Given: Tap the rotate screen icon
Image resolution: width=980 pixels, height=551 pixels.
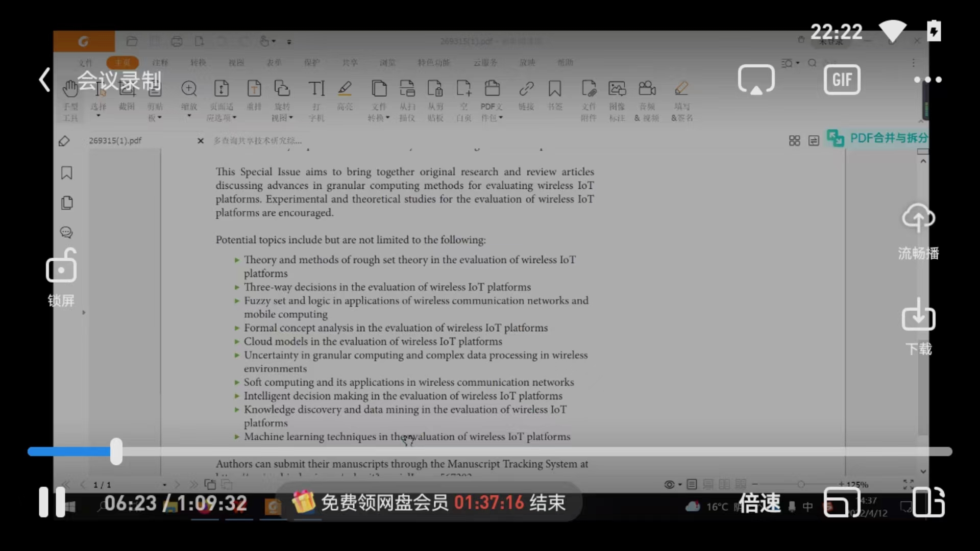Looking at the screenshot, I should 928,502.
